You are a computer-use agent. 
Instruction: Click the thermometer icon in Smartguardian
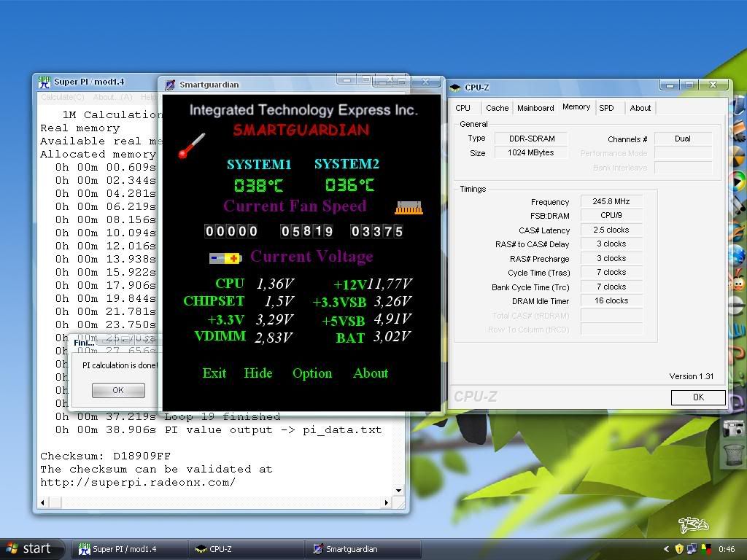pos(192,145)
